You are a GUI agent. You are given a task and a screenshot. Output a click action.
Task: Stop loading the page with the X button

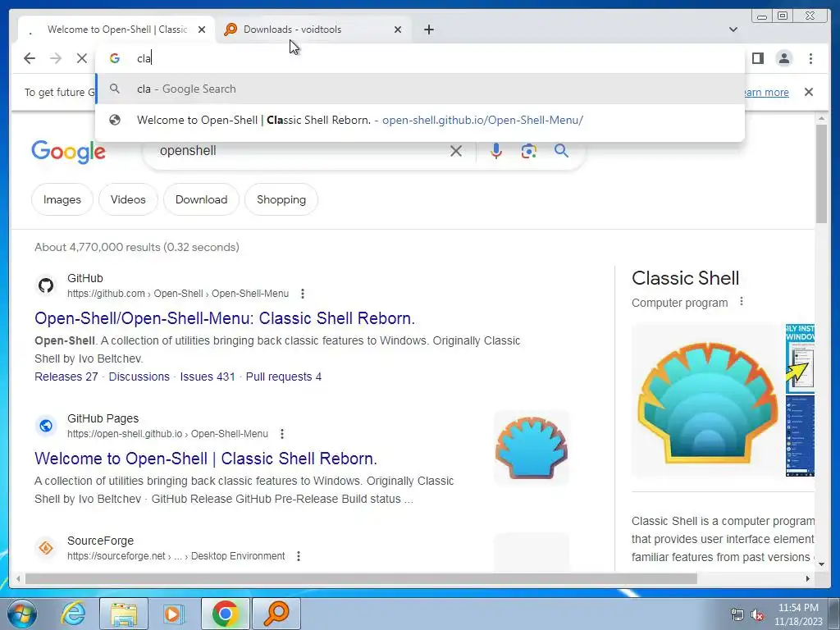[x=81, y=58]
